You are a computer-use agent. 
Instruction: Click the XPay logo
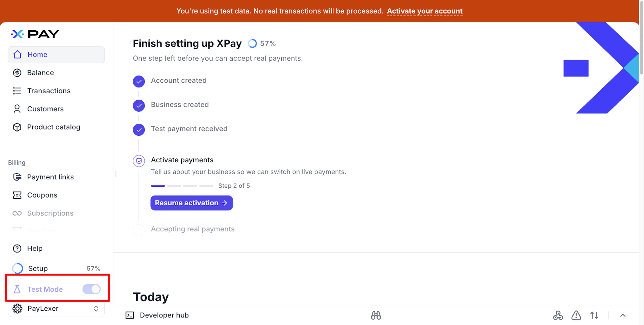tap(35, 34)
